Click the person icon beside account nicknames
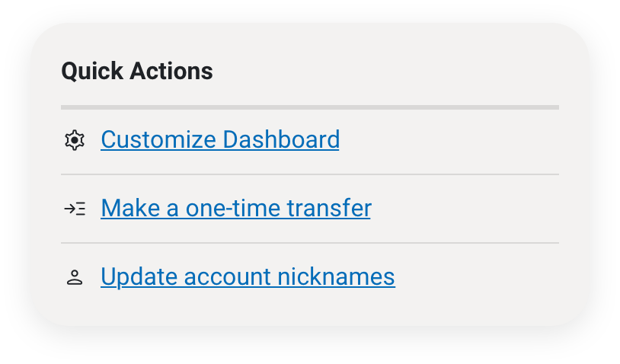 coord(75,277)
